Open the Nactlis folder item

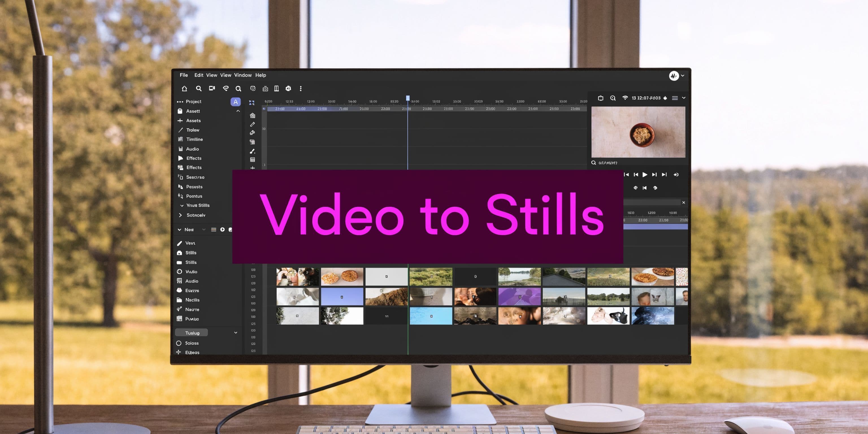click(x=188, y=300)
